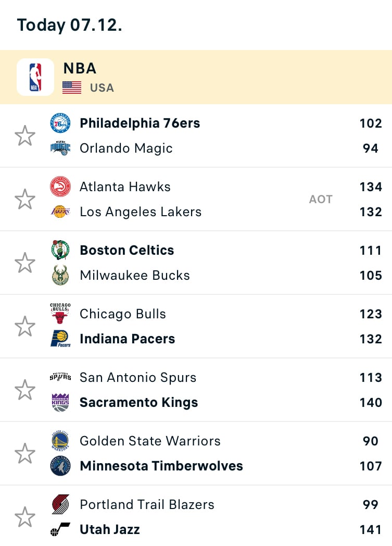Click the Golden State Warriors logo
The height and width of the screenshot is (546, 392).
coord(60,441)
